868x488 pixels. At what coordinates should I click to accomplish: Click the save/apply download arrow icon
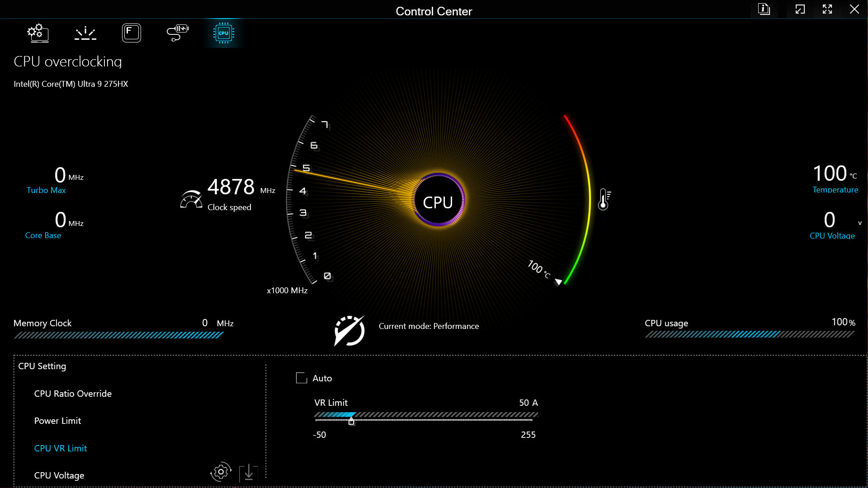point(248,473)
